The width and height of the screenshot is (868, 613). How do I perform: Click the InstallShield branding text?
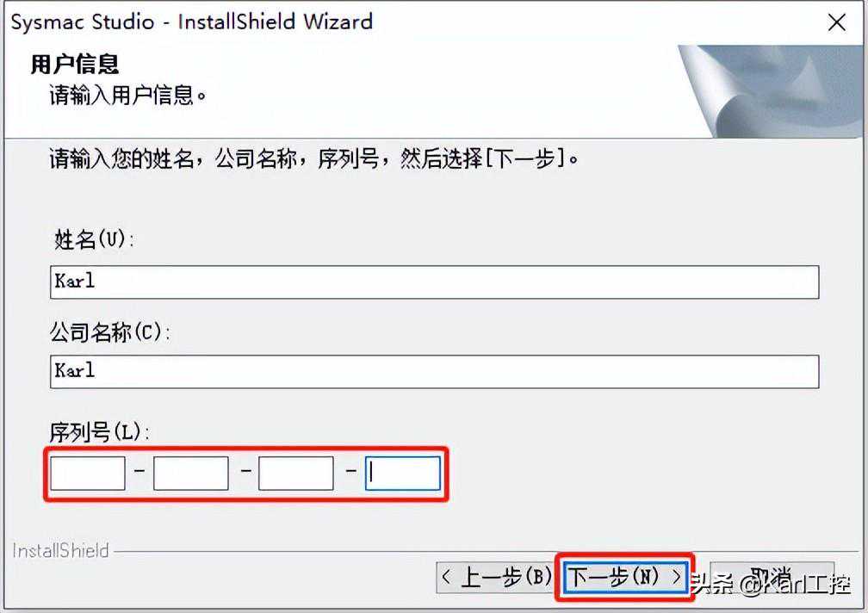coord(61,550)
